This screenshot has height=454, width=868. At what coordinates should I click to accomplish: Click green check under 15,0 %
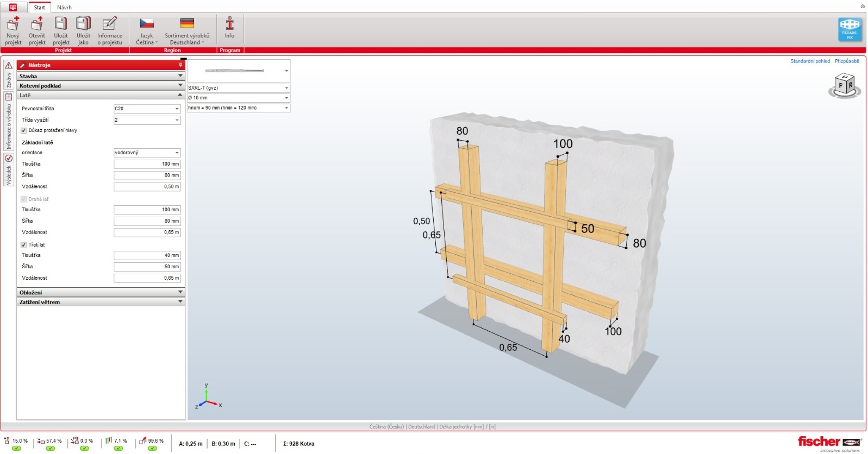16,449
